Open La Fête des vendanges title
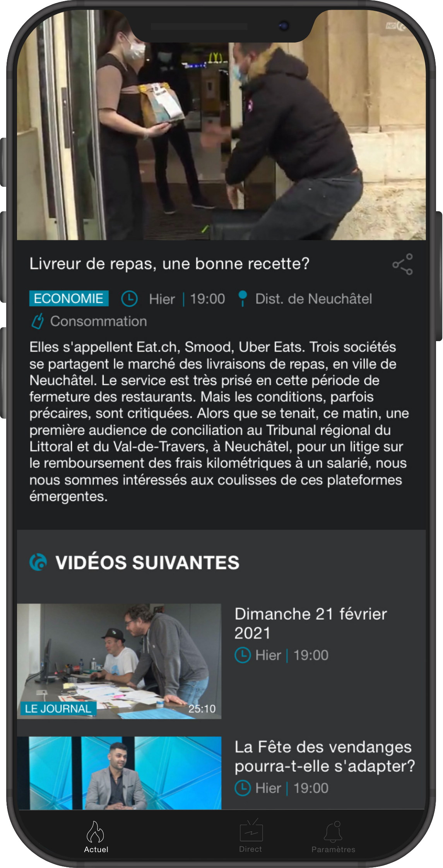443x868 pixels. 325,756
